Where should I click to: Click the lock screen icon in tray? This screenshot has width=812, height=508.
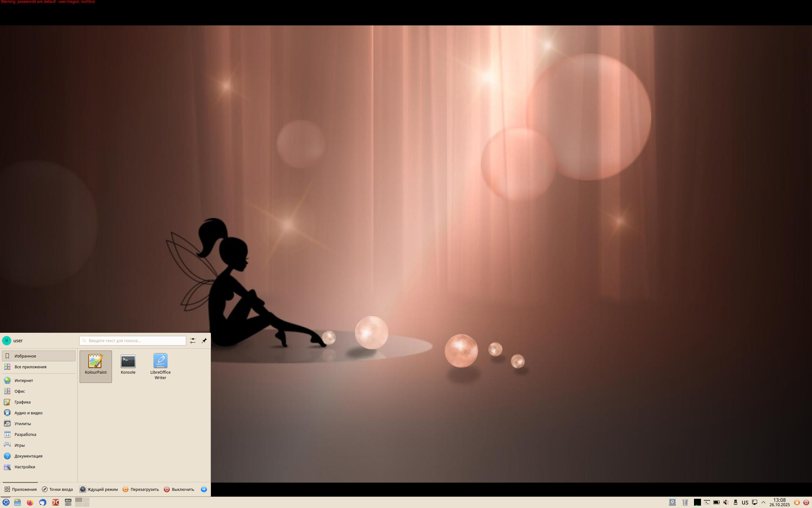(x=797, y=503)
